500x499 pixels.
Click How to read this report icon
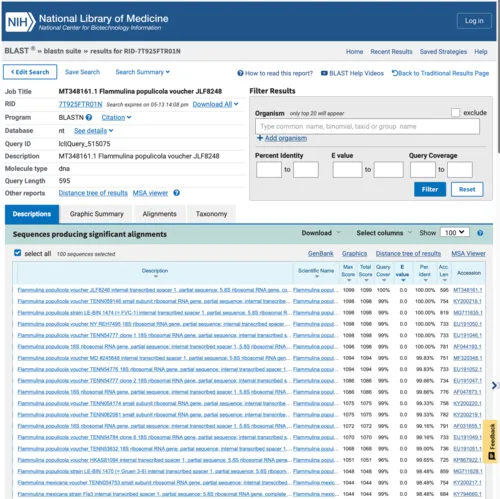point(240,73)
